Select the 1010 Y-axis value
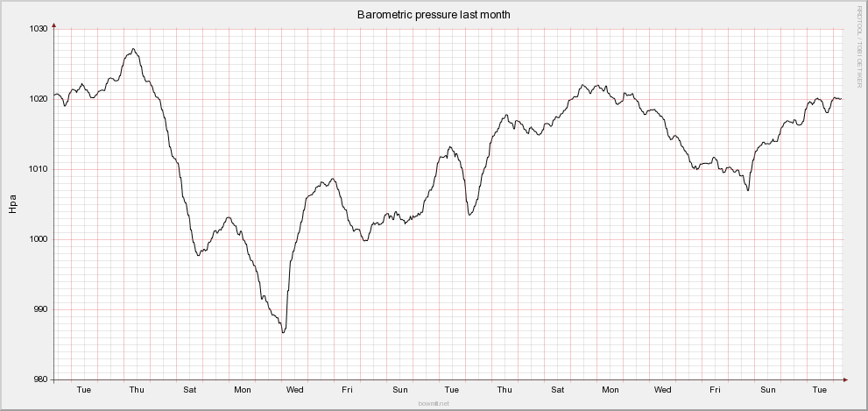 [x=38, y=169]
